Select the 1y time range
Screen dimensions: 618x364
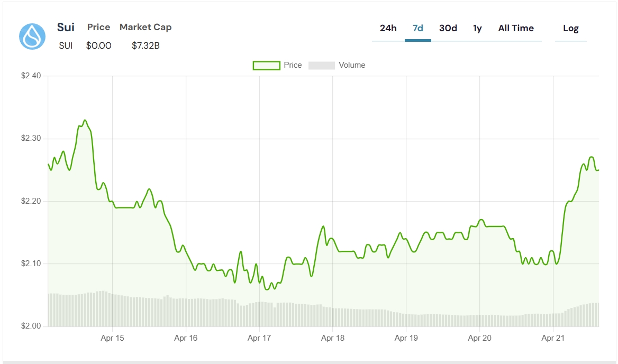click(x=477, y=29)
